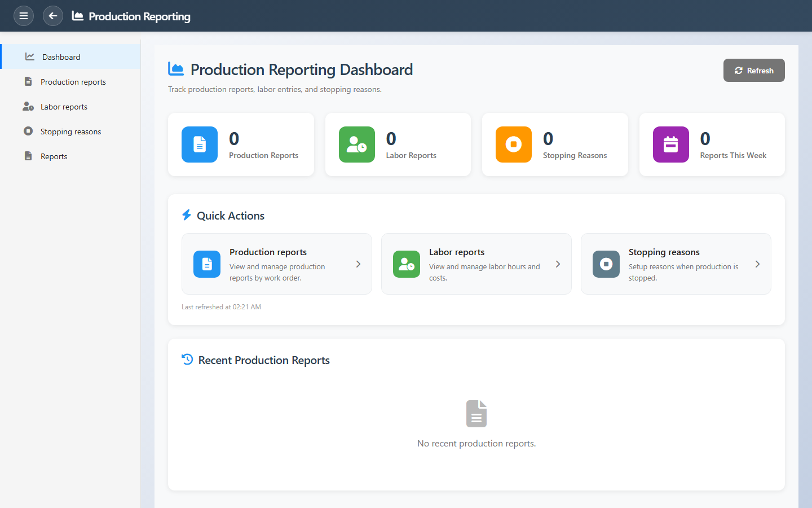Image resolution: width=812 pixels, height=508 pixels.
Task: Click the purple calendar Reports This Week icon
Action: pos(670,144)
